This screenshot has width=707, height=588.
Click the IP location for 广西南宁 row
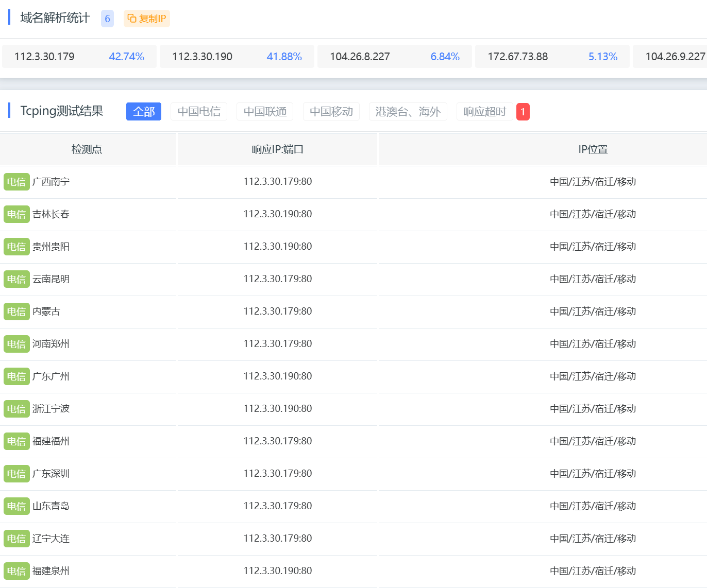coord(593,182)
